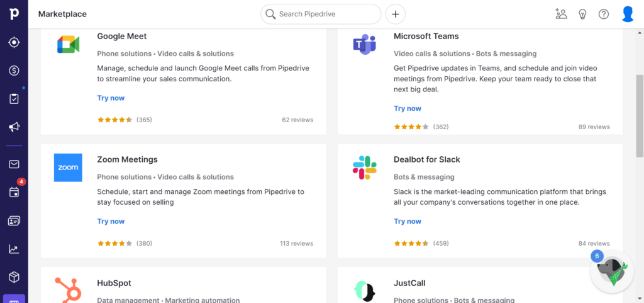Open the dog mascot chat widget

[x=610, y=271]
